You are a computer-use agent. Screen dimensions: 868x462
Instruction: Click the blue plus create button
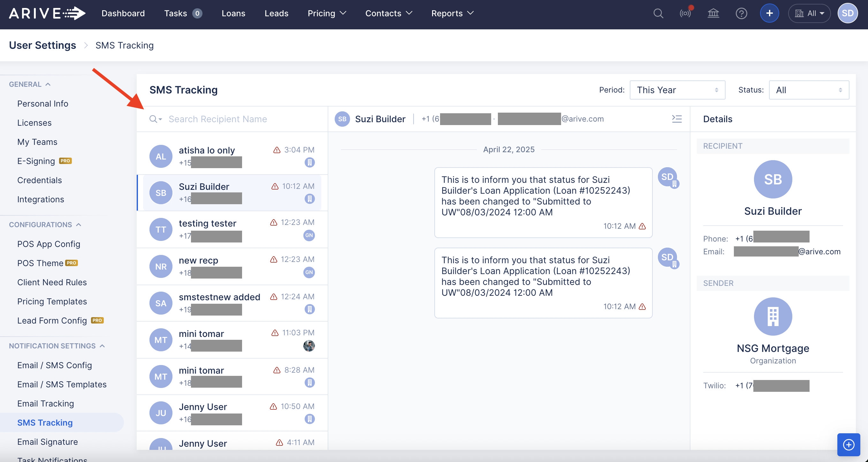(769, 13)
